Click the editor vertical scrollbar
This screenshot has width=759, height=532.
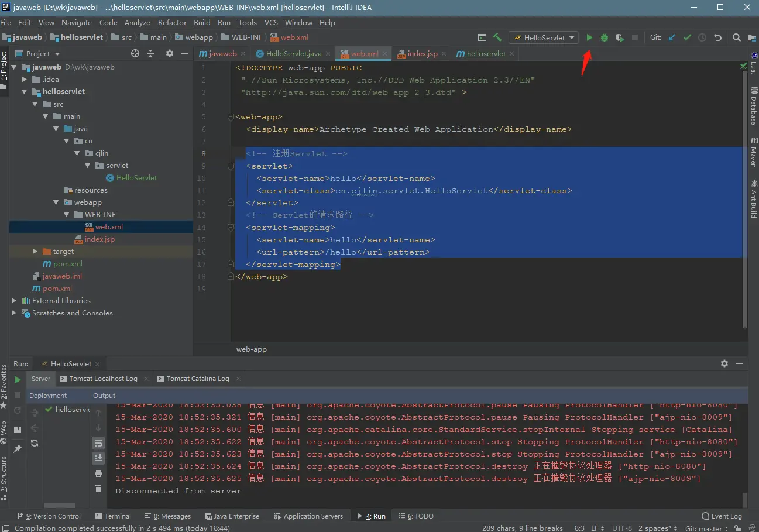[744, 199]
